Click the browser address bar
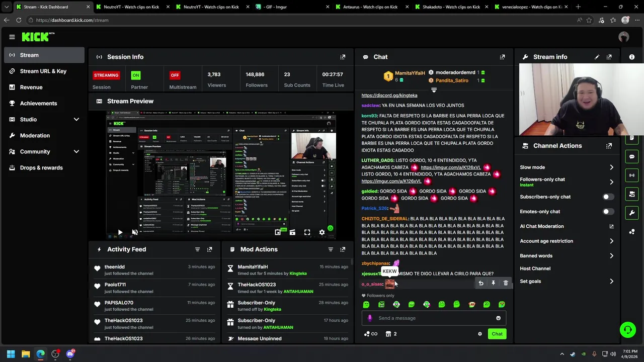Image resolution: width=644 pixels, height=362 pixels. coord(302,20)
